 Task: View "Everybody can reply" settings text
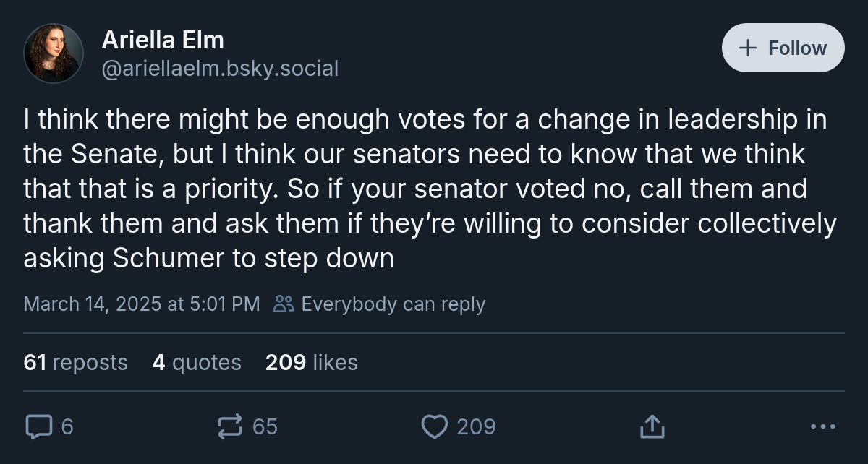[x=393, y=304]
